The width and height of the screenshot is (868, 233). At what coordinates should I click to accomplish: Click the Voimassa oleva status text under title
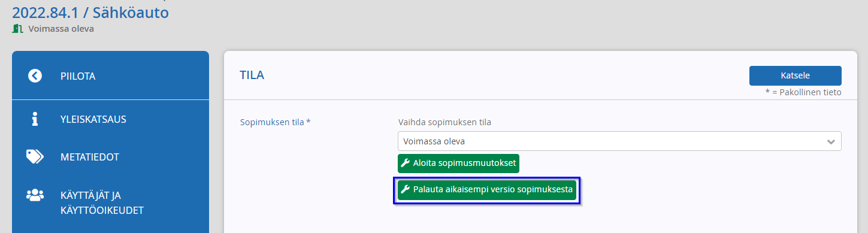[x=61, y=28]
